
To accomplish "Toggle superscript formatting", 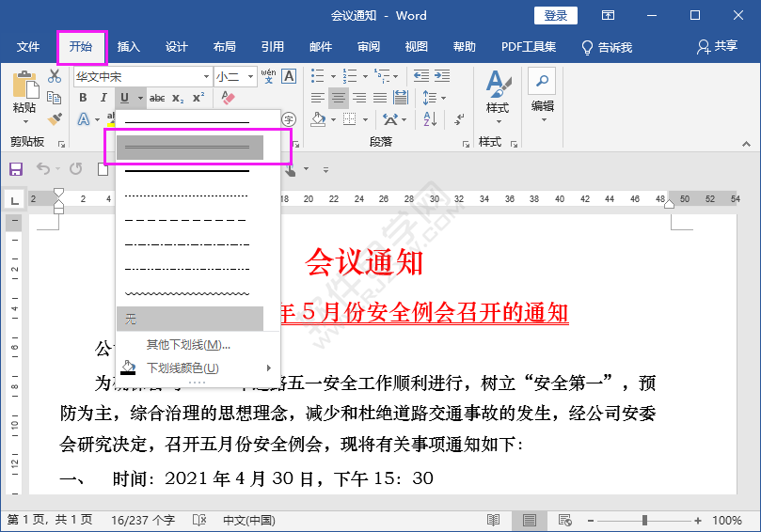I will click(198, 98).
